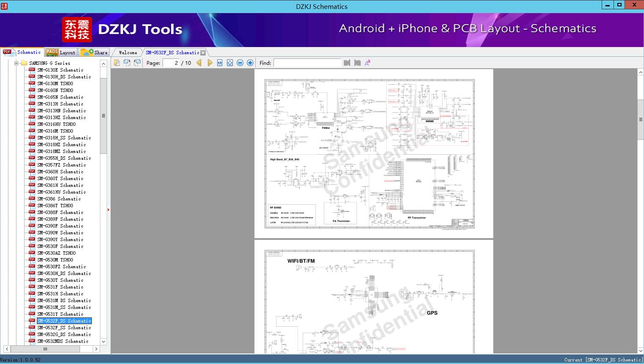Click the document viewer scrollbar thumb
The height and width of the screenshot is (364, 644).
[x=641, y=119]
